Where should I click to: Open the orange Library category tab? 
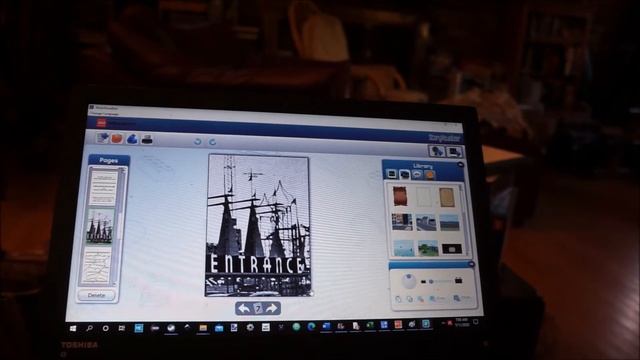pos(429,176)
